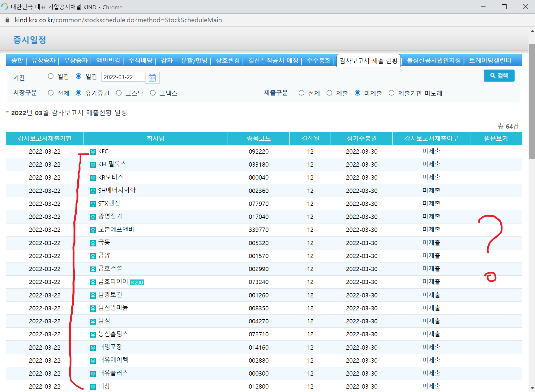Click the page vertical scrollbar thumb
The height and width of the screenshot is (392, 535).
[x=532, y=101]
